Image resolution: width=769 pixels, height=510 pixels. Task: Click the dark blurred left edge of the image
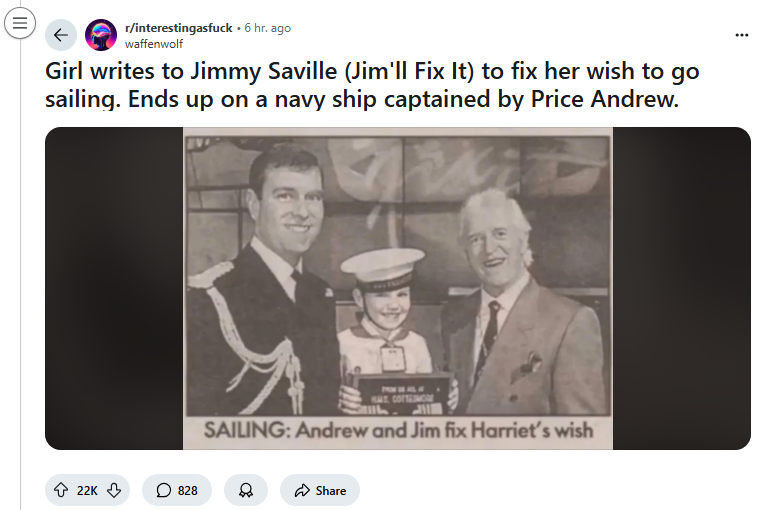[x=112, y=288]
